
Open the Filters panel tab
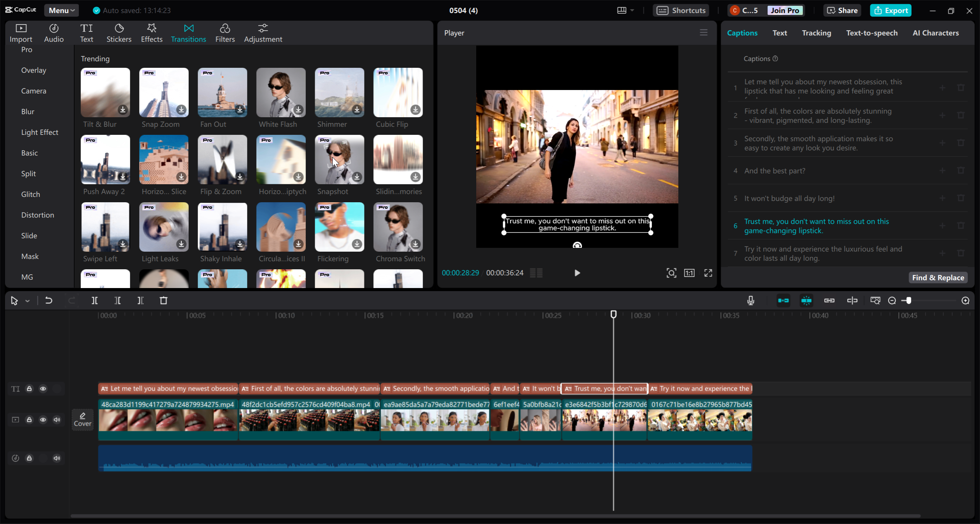coord(224,33)
